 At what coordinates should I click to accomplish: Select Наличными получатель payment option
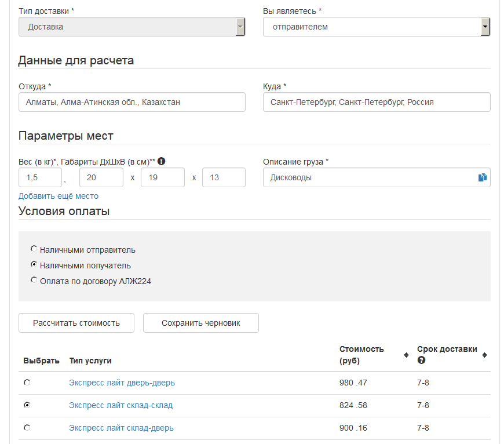point(34,265)
